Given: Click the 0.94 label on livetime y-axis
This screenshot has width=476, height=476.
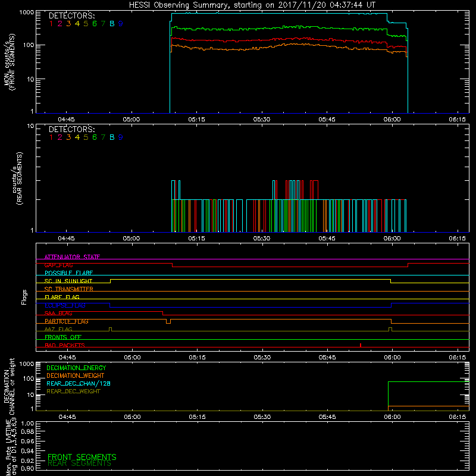Looking at the screenshot, I should pyautogui.click(x=27, y=451).
